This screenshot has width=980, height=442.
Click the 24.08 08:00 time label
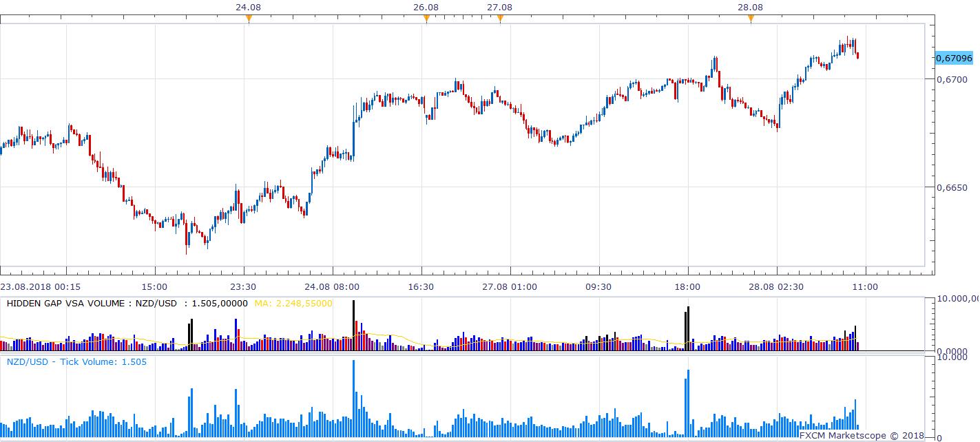pyautogui.click(x=332, y=286)
